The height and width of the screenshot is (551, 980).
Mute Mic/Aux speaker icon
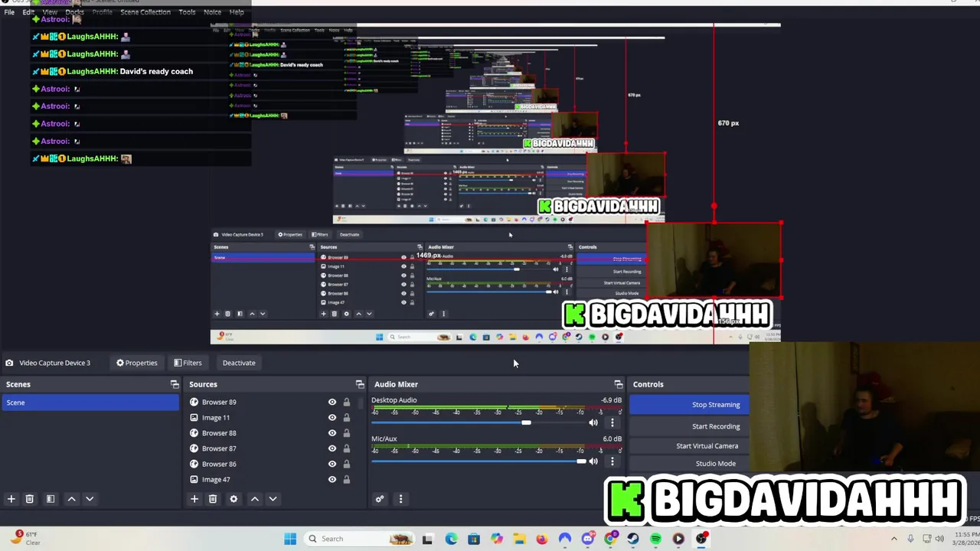coord(593,461)
